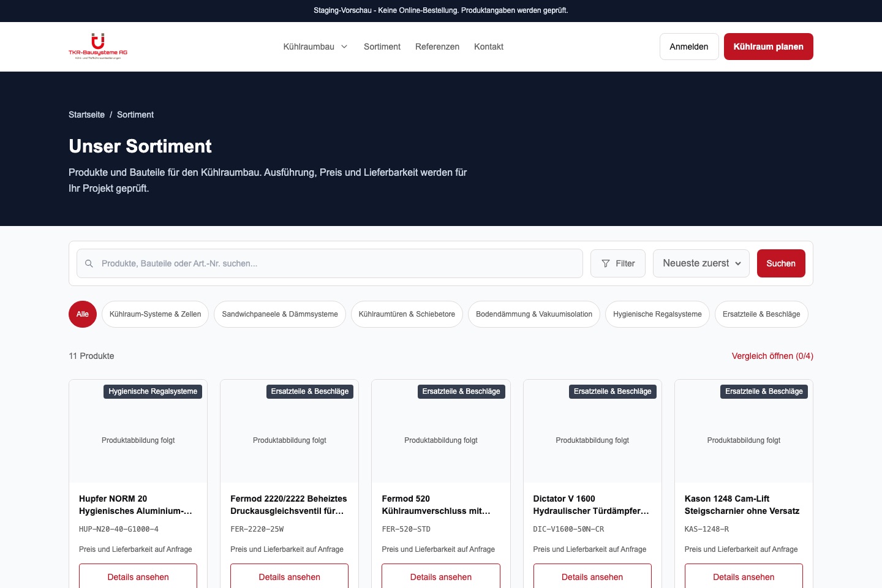Open the Sortiment navigation item
The height and width of the screenshot is (588, 882).
coord(382,47)
